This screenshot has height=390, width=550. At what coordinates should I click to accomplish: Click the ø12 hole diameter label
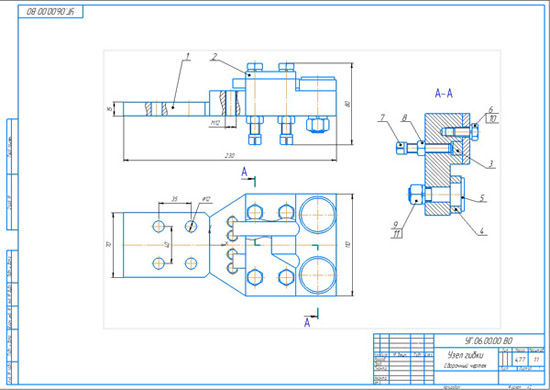coord(207,199)
